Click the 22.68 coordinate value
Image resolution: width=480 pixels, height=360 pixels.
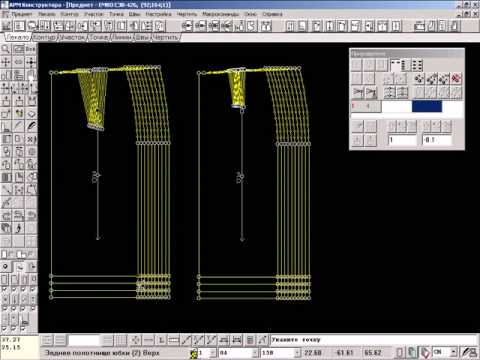(313, 353)
